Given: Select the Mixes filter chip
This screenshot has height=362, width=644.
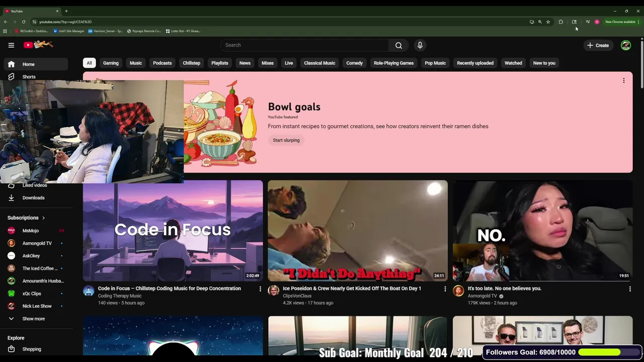Looking at the screenshot, I should (268, 63).
